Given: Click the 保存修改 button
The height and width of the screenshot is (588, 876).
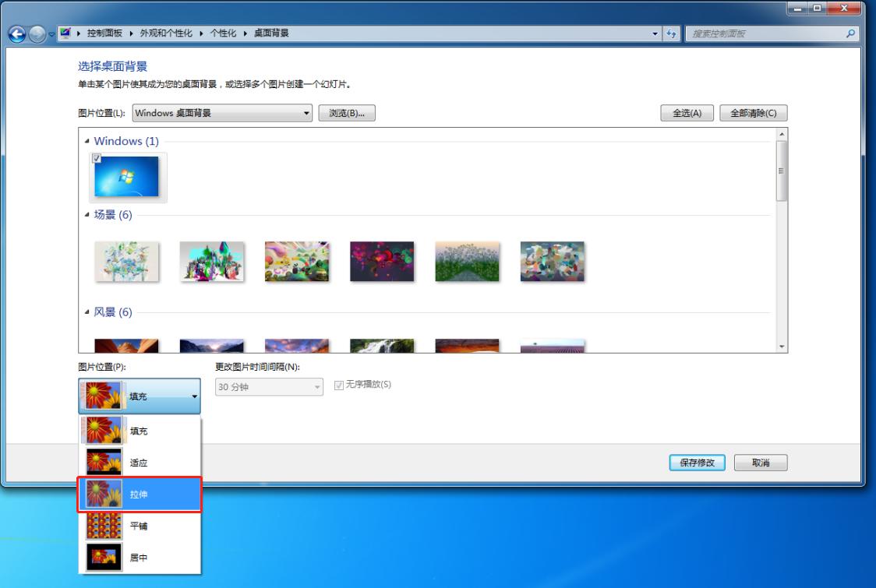Looking at the screenshot, I should click(x=698, y=463).
